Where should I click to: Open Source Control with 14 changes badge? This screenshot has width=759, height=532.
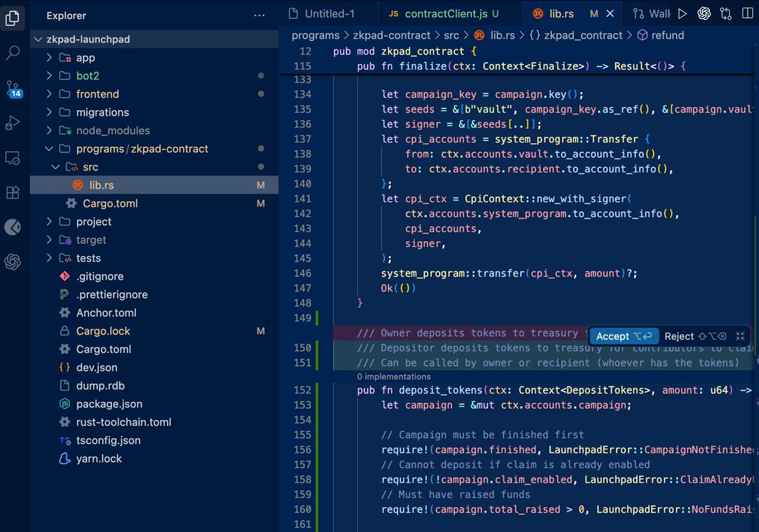pos(13,89)
